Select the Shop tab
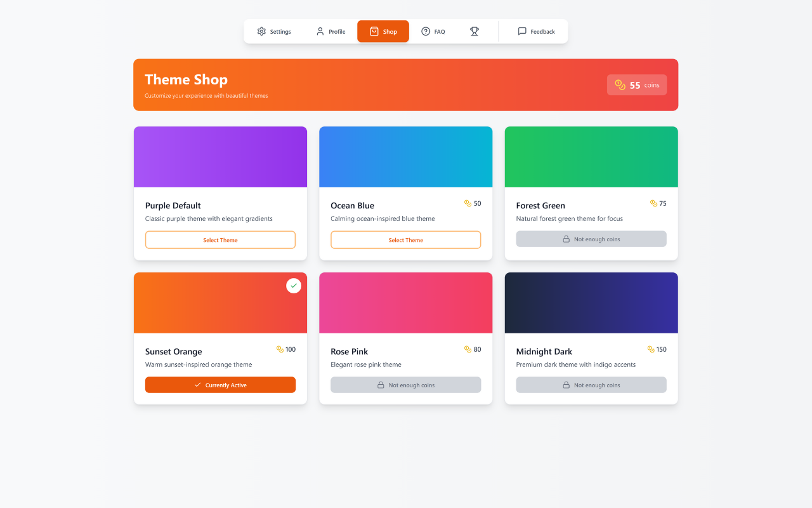812x508 pixels. [x=383, y=31]
